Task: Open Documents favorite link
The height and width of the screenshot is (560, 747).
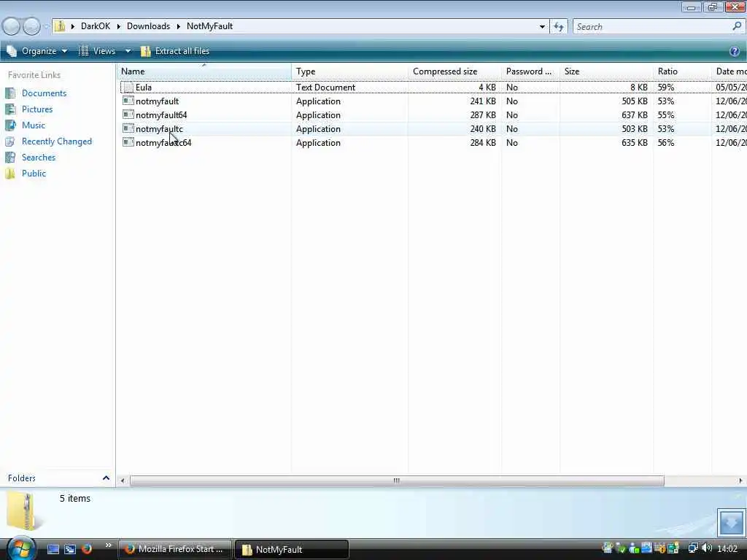Action: tap(44, 93)
